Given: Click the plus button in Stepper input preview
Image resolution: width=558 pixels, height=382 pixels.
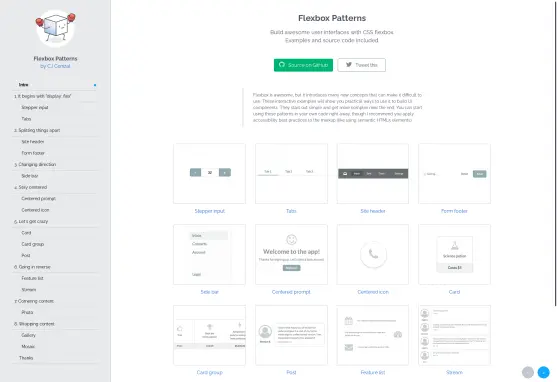Looking at the screenshot, I should coord(225,173).
